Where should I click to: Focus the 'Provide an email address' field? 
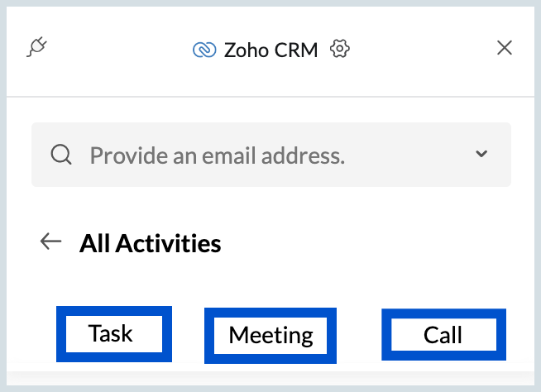[271, 155]
